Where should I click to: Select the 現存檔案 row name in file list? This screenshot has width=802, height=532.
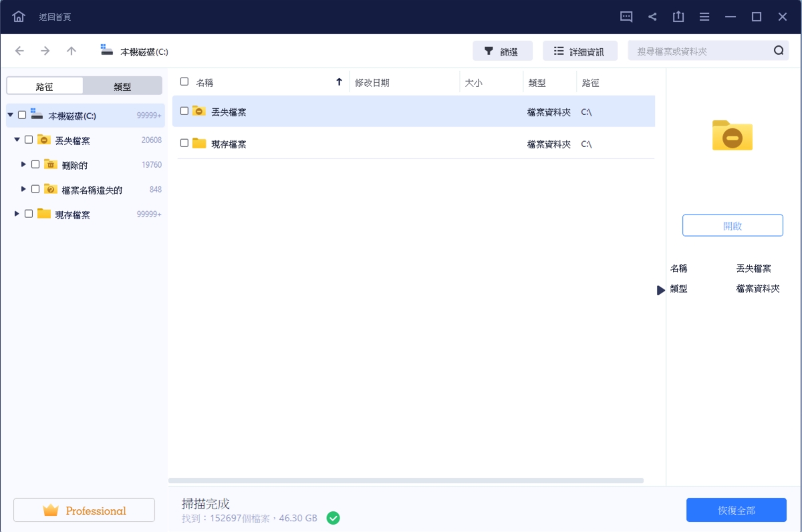click(x=229, y=143)
